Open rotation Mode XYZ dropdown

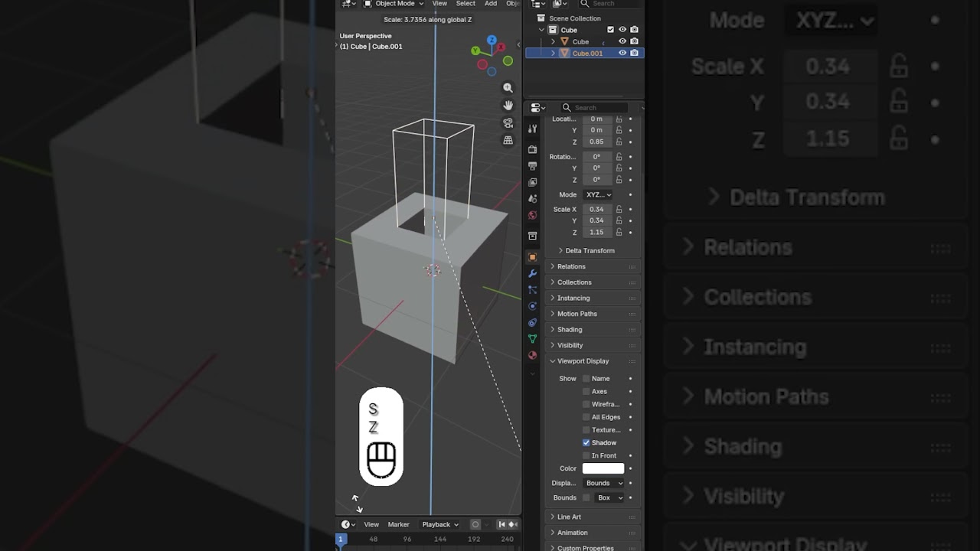coord(599,194)
